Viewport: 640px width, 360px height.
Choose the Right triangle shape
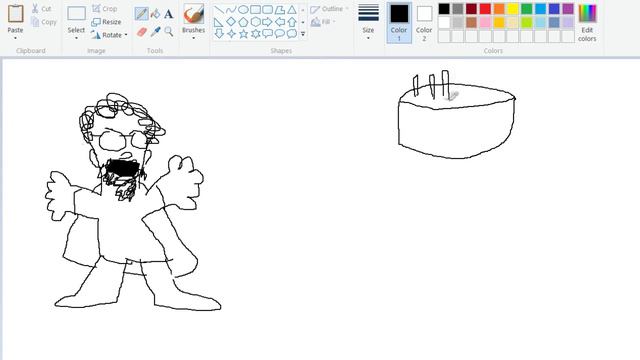coord(219,22)
